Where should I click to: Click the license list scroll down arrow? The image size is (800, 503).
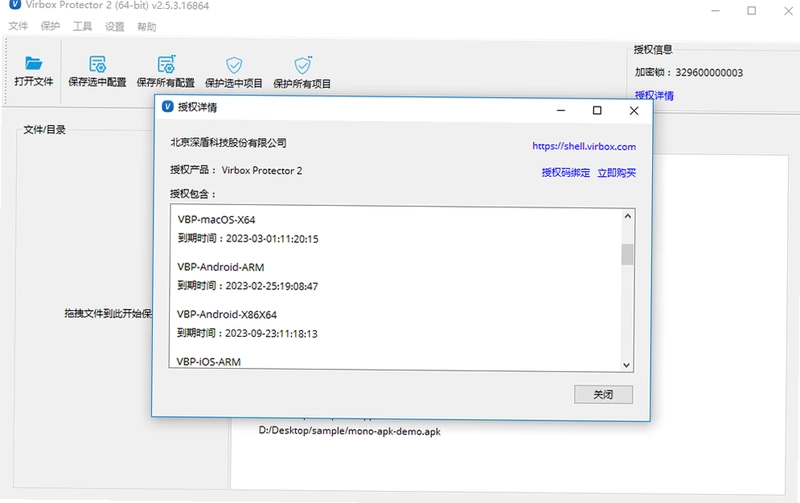tap(627, 365)
